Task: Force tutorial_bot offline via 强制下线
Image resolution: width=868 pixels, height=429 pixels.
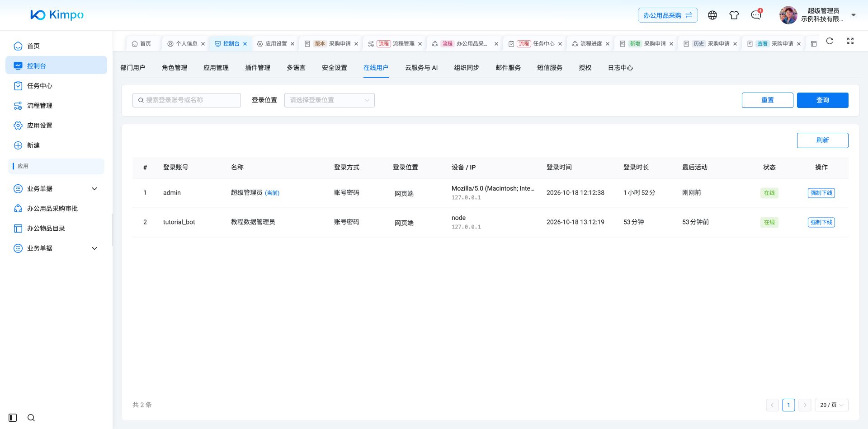Action: [x=821, y=222]
